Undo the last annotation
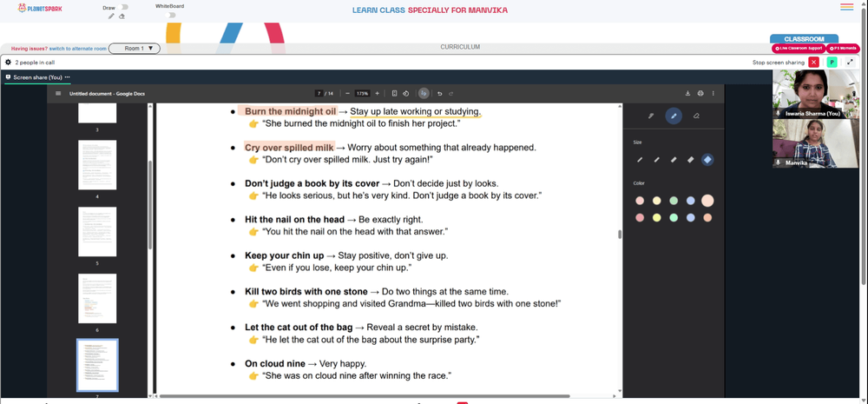Image resolution: width=868 pixels, height=404 pixels. 439,94
